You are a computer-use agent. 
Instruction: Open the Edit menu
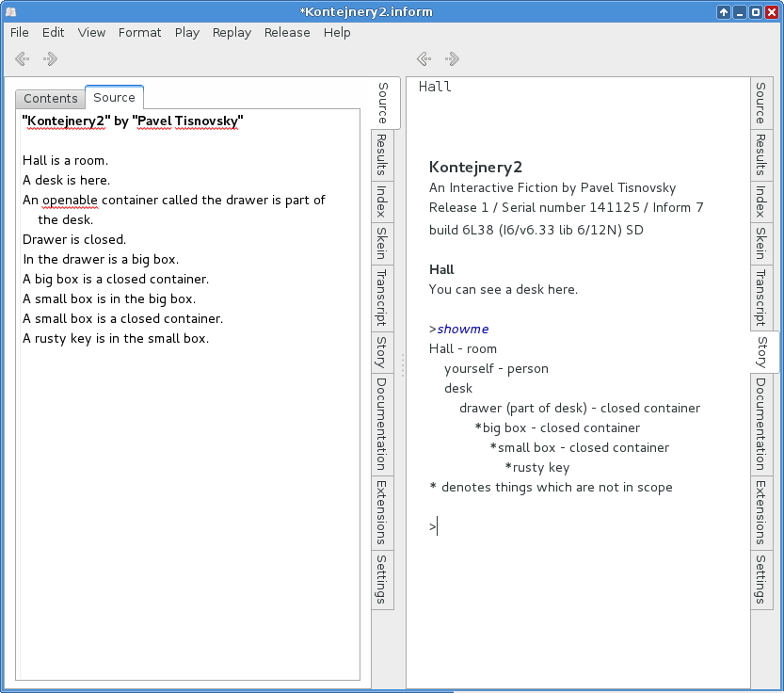(53, 33)
